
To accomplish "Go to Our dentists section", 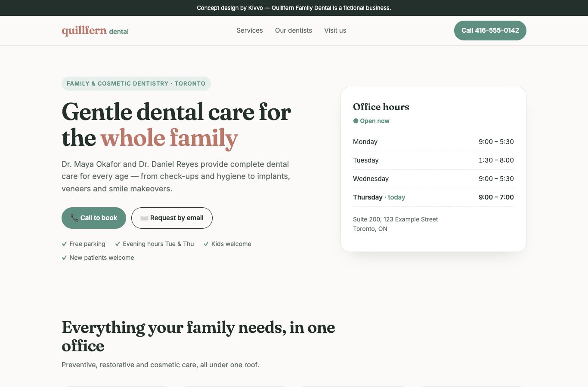I will (x=294, y=31).
